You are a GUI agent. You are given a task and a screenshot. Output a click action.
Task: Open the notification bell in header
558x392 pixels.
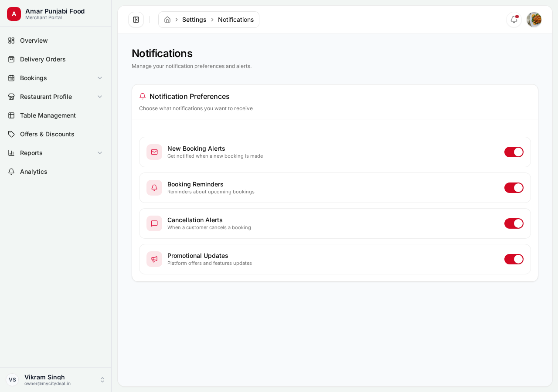[514, 20]
